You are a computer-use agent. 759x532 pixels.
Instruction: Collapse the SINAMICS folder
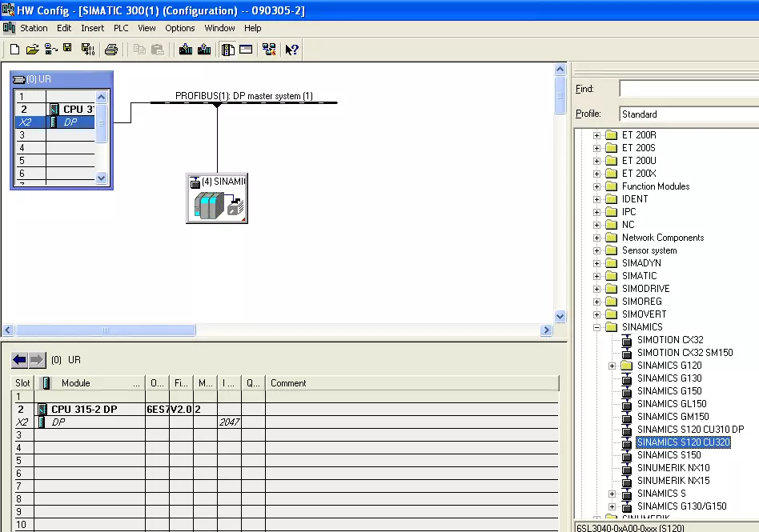[x=596, y=327]
